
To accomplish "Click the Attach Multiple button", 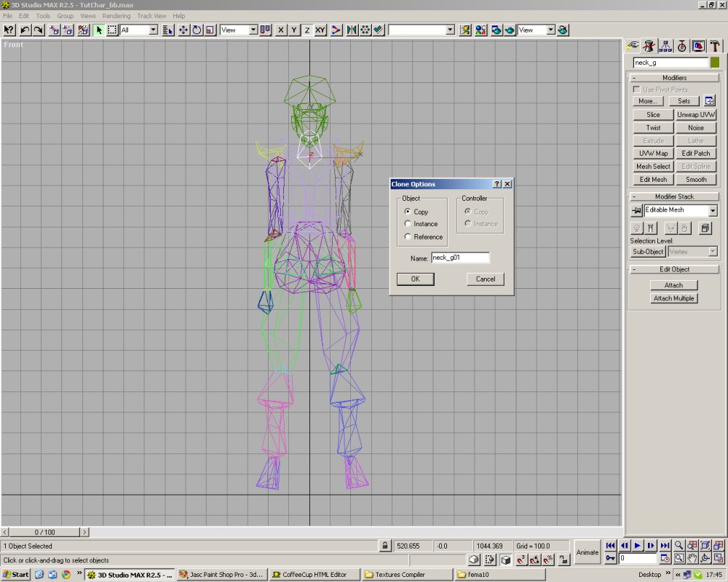I will 673,298.
